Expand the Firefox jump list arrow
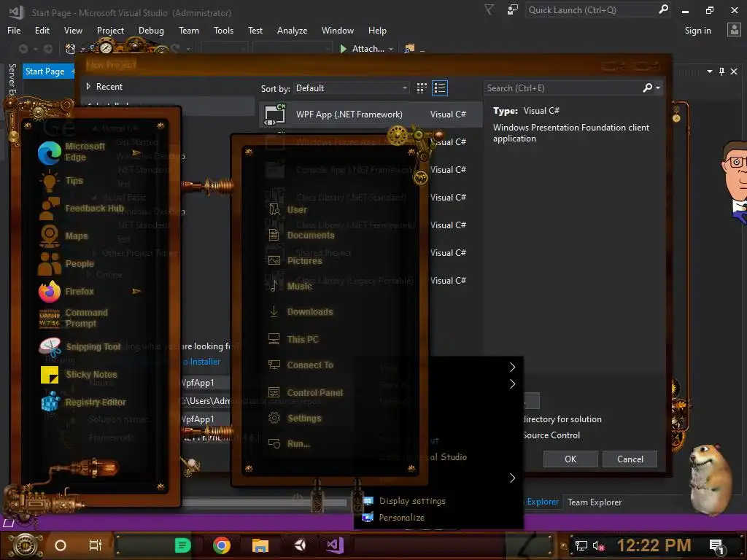The image size is (747, 560). pyautogui.click(x=136, y=291)
